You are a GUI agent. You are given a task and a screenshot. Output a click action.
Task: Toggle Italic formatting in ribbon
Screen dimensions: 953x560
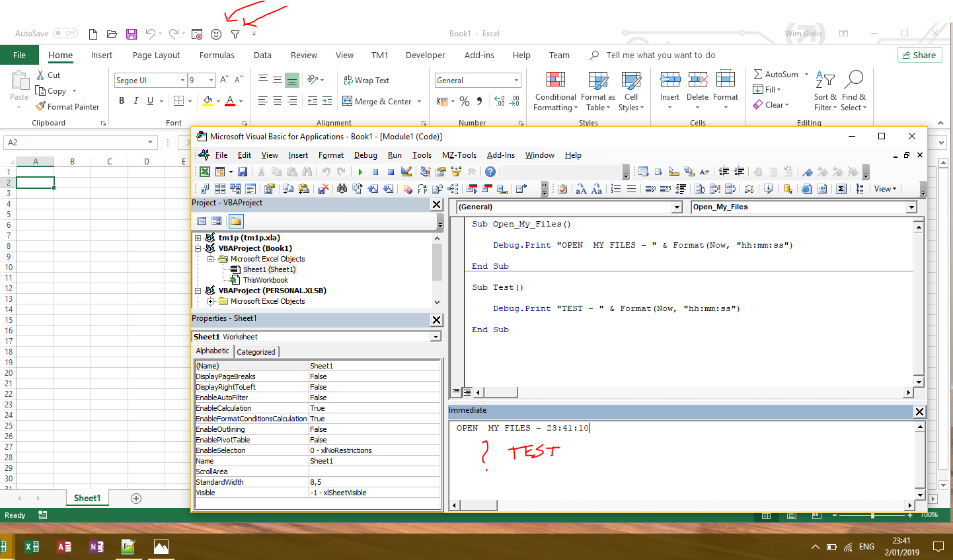coord(136,100)
